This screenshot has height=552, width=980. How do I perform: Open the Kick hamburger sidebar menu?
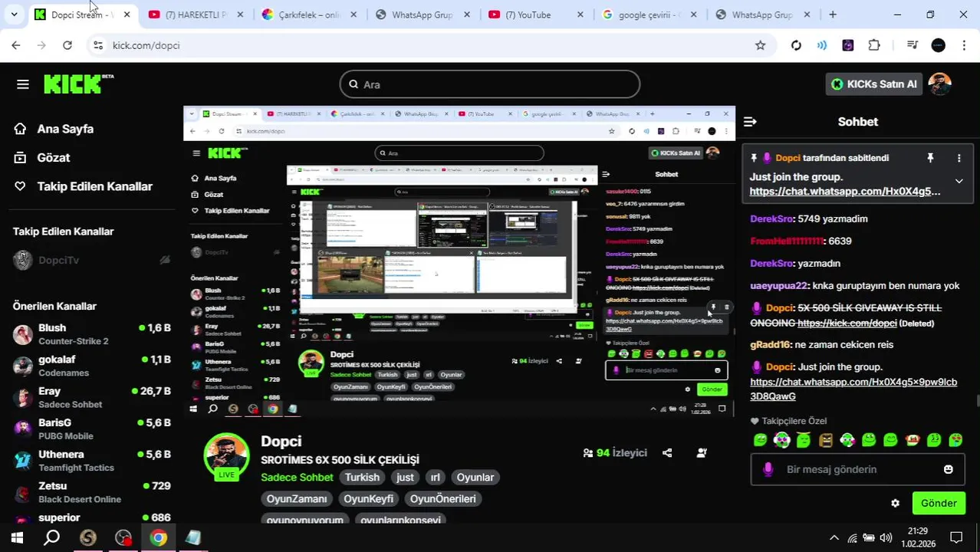pyautogui.click(x=22, y=84)
